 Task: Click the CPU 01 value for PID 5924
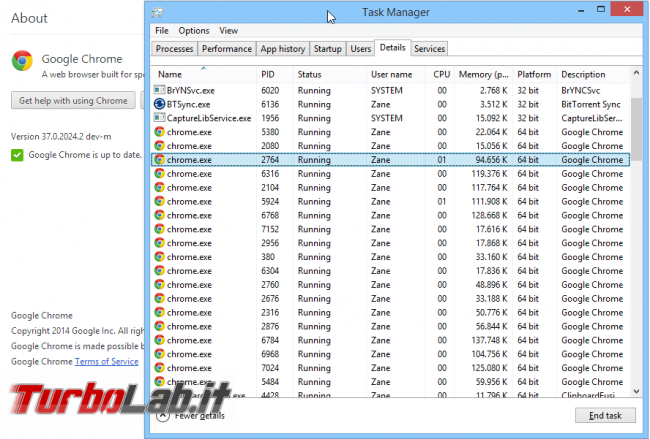coord(442,201)
